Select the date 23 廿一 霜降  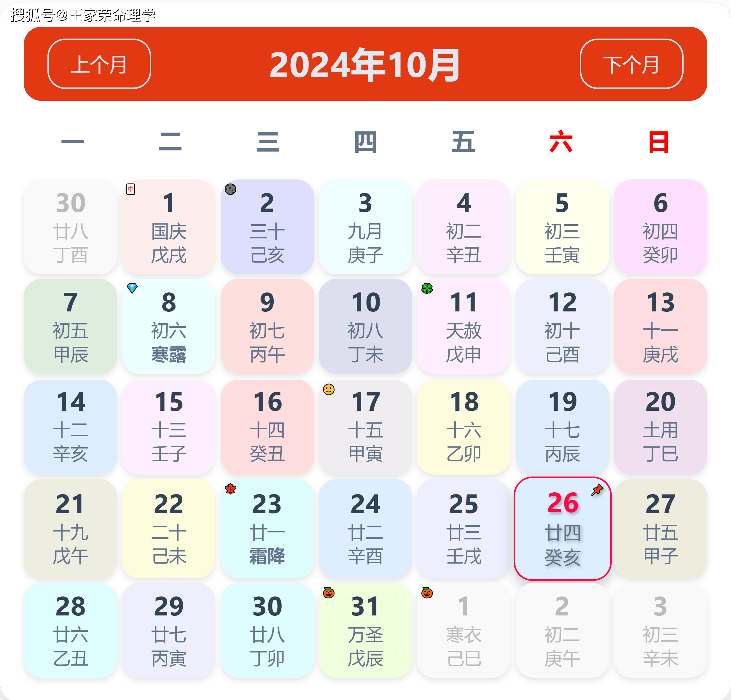point(267,529)
